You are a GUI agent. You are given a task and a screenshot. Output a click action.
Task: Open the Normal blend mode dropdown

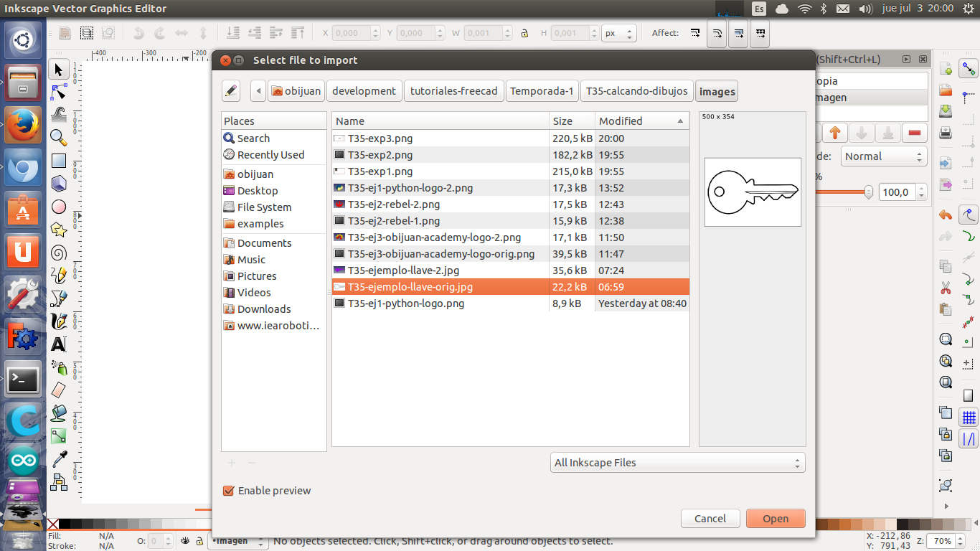point(882,156)
